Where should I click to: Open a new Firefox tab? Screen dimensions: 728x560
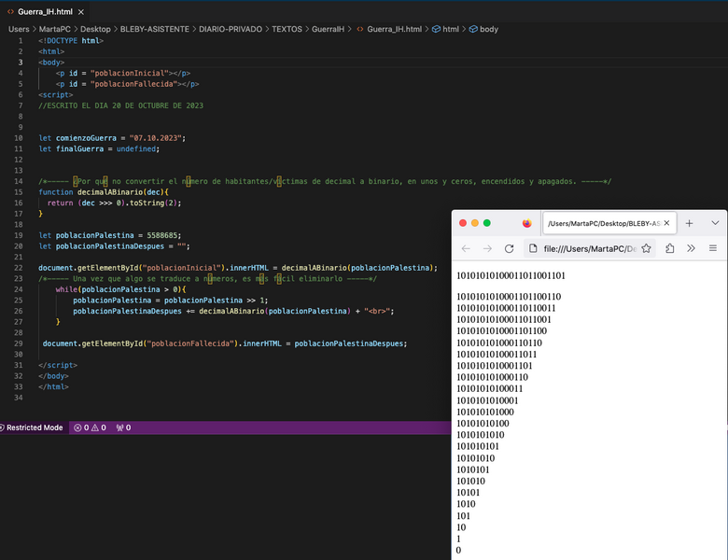tap(689, 224)
